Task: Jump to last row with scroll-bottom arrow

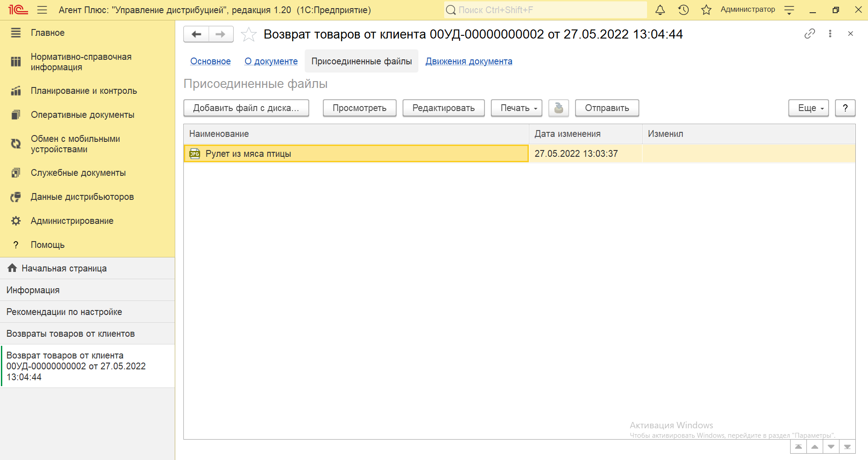Action: click(x=847, y=447)
